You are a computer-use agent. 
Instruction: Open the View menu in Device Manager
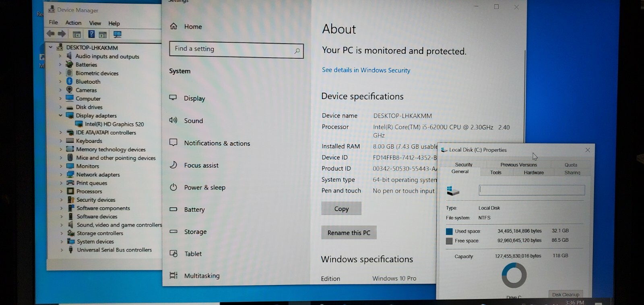click(x=95, y=23)
